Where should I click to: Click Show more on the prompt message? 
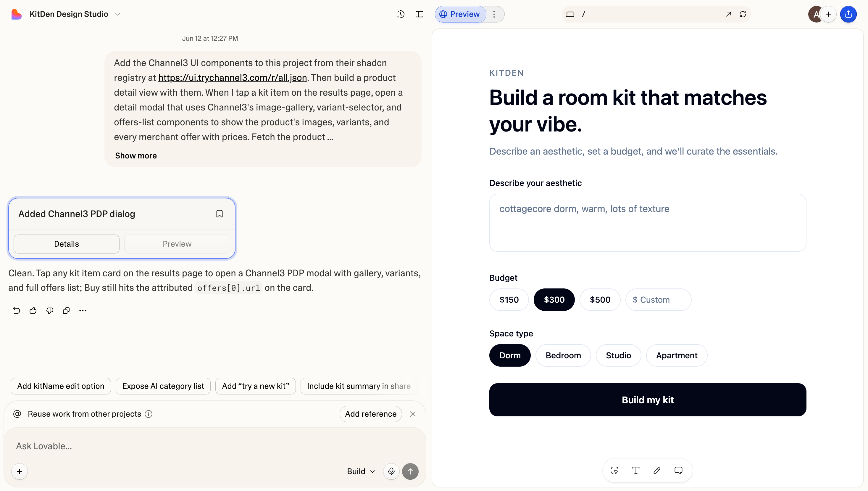pyautogui.click(x=136, y=155)
